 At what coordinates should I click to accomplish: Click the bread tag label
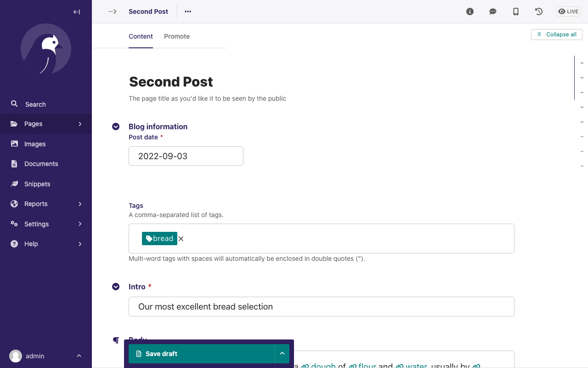pos(159,238)
